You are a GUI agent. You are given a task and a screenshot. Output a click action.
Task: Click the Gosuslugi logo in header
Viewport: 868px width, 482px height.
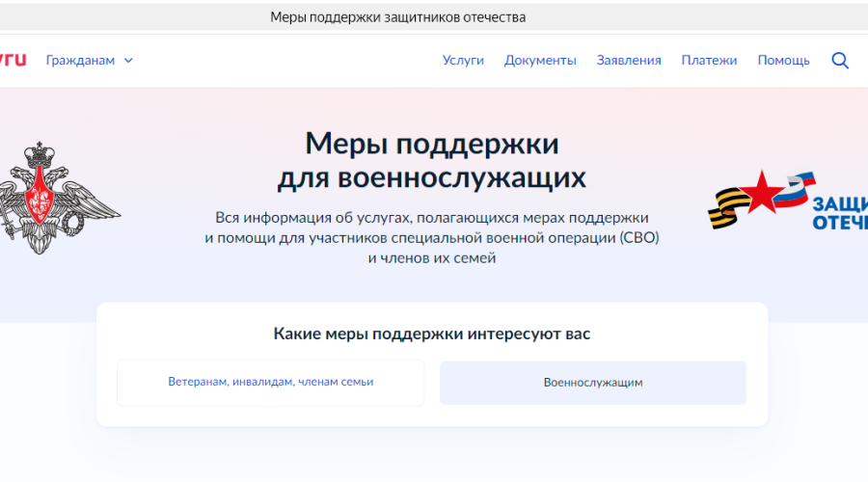[x=13, y=60]
